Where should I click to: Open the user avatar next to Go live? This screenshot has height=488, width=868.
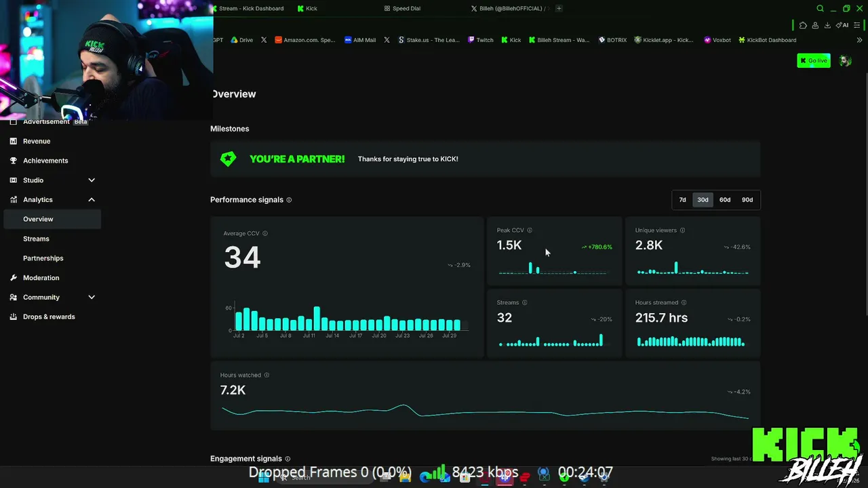pos(845,60)
